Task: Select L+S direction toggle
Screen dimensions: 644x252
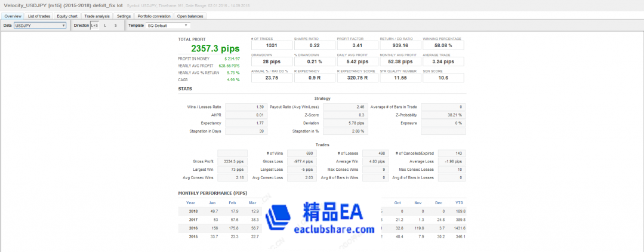Action: coord(94,26)
